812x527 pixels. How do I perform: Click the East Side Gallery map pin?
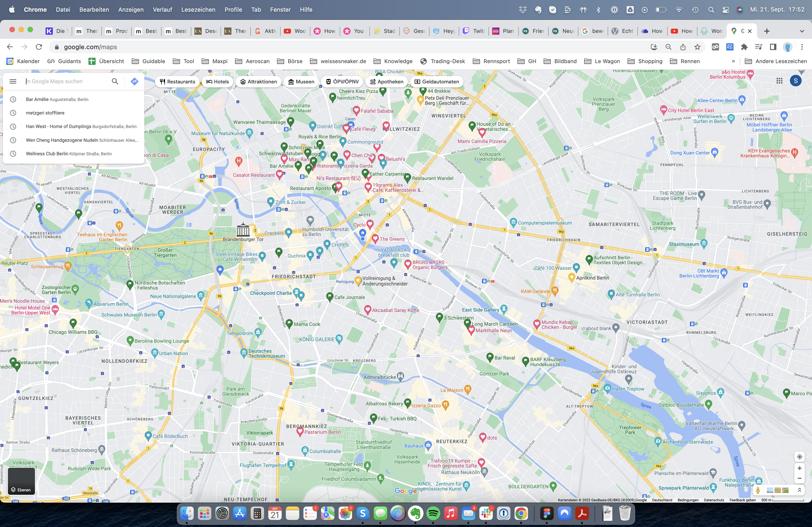(x=504, y=309)
